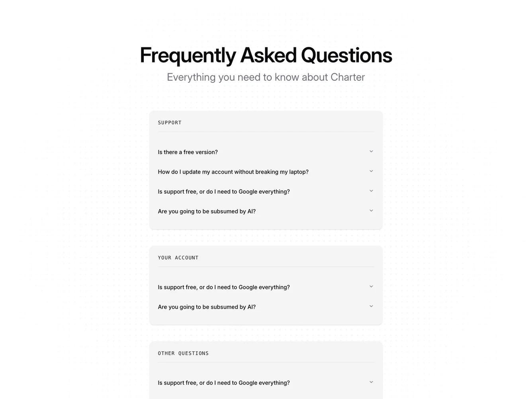Viewport: 532px width, 399px height.
Task: Click the Google question in YOUR ACCOUNT card
Action: pos(224,287)
